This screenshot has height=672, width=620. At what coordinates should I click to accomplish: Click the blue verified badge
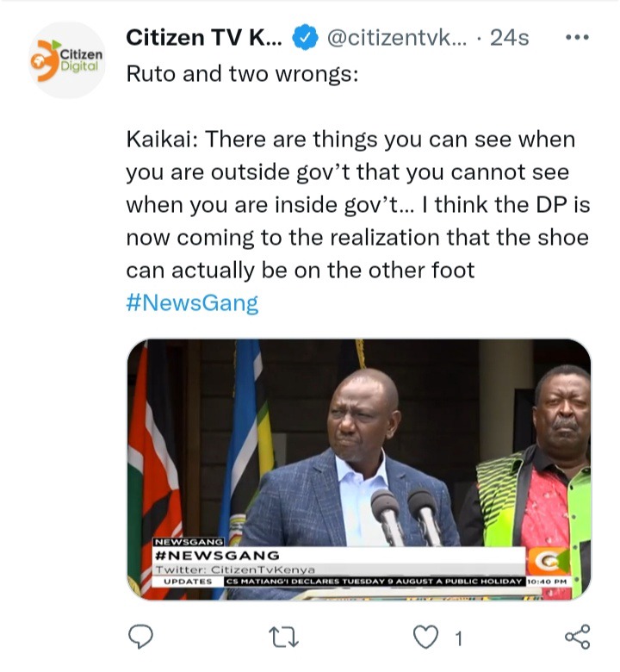305,38
